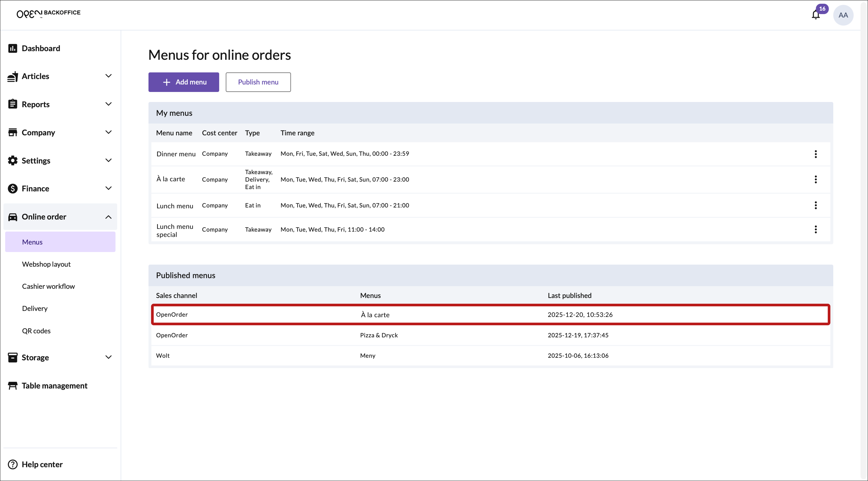
Task: Open three-dot options for Lunch menu special
Action: [x=815, y=230]
